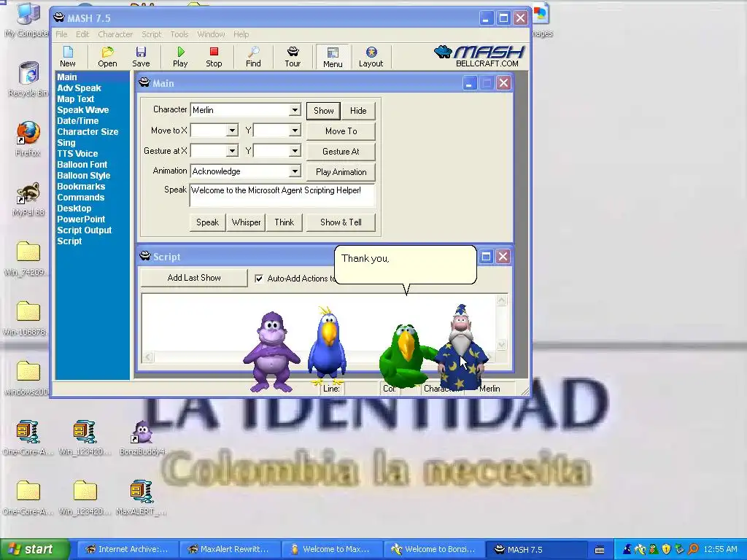
Task: Open the Window menu
Action: tap(211, 34)
